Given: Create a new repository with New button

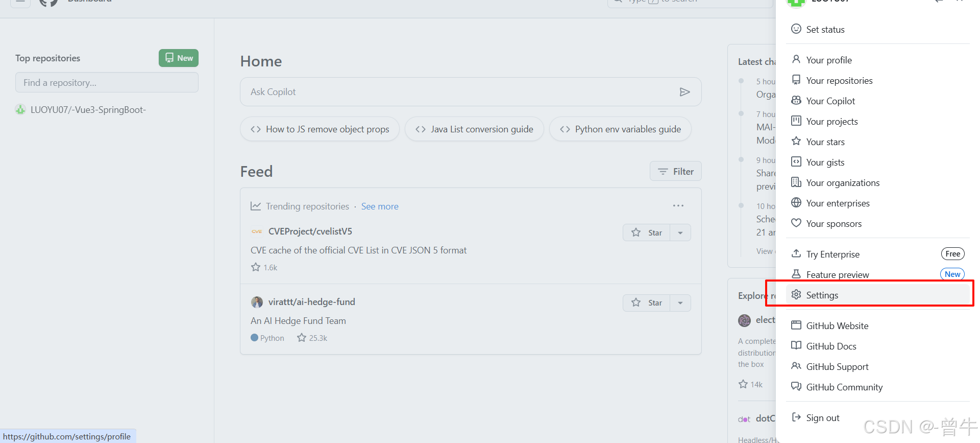Looking at the screenshot, I should (x=179, y=58).
